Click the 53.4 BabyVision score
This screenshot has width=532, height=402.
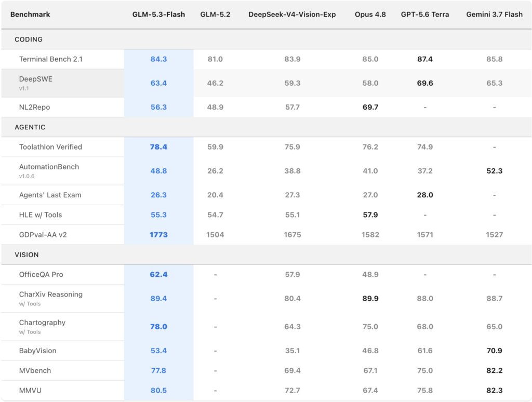pyautogui.click(x=158, y=351)
